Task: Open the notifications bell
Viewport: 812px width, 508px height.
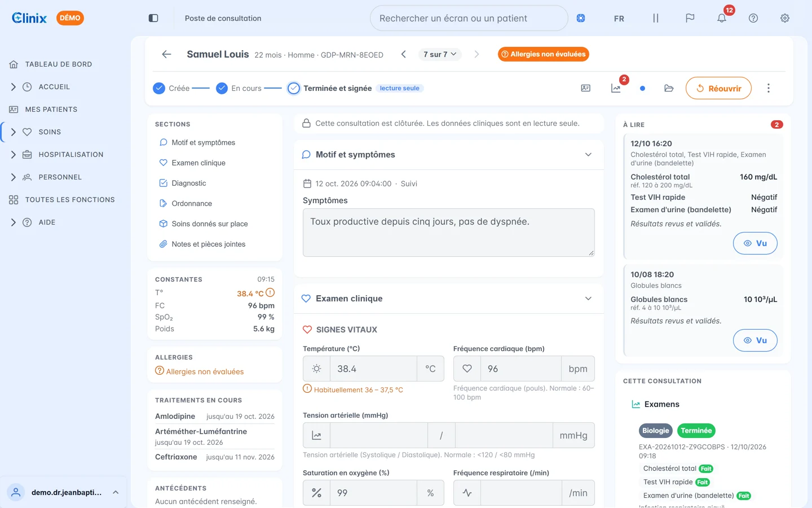Action: [x=722, y=18]
